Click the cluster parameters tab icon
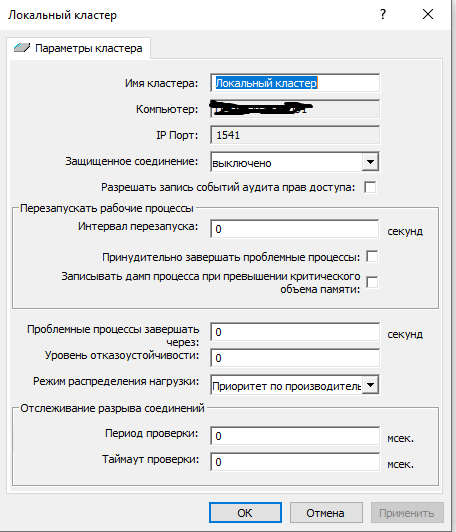Viewport: 456px width, 532px height. coord(22,48)
